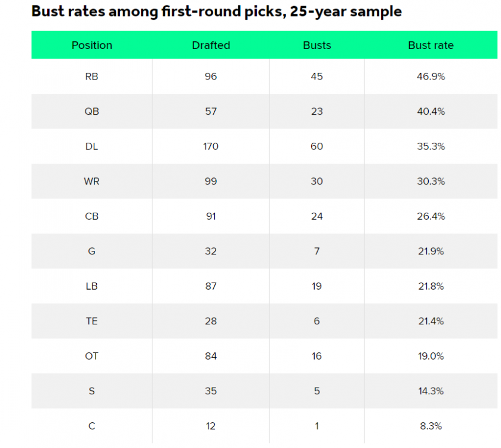Click the TE bust rate 21.4%

tap(431, 321)
